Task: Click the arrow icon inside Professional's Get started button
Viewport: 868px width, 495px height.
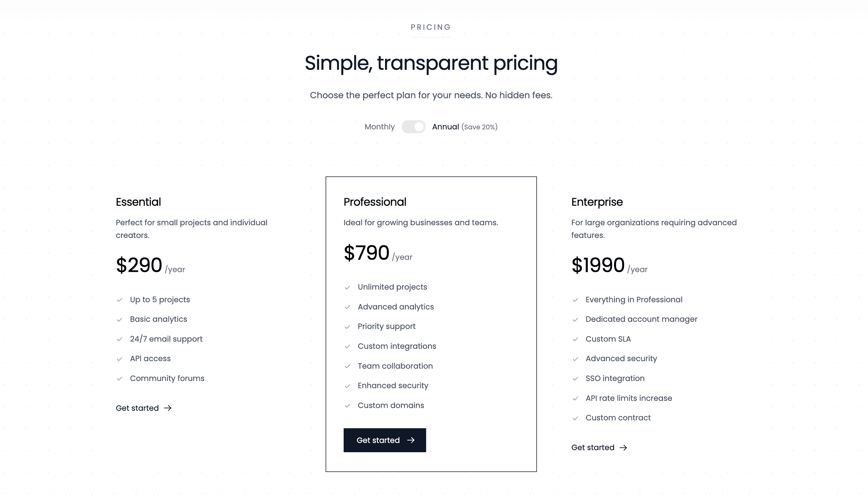Action: [411, 440]
